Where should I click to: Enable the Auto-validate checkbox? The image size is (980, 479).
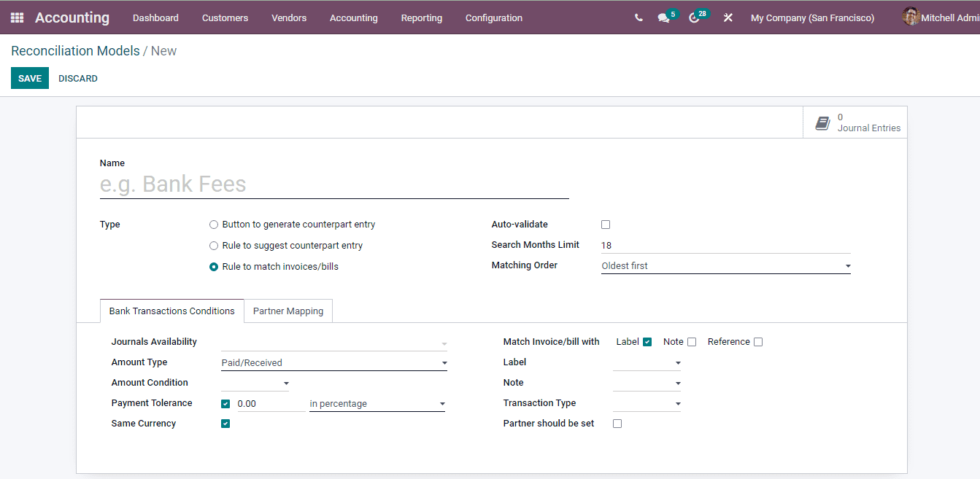click(606, 224)
